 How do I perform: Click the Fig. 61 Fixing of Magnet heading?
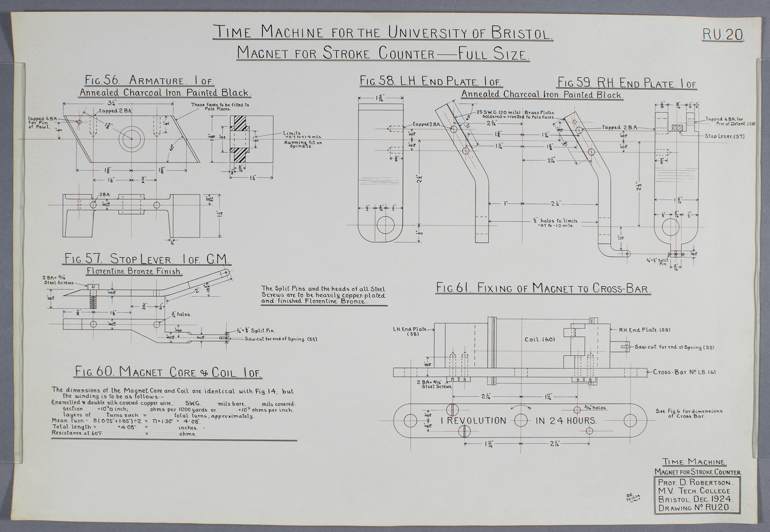[543, 288]
